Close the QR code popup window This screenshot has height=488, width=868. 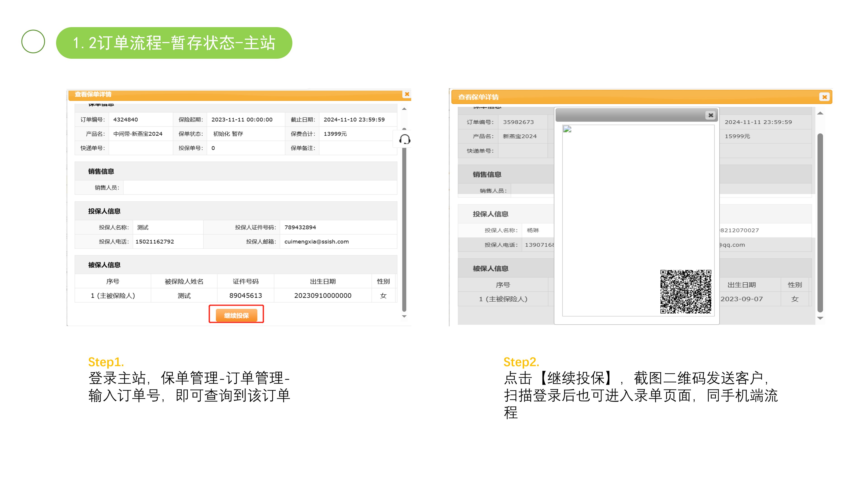point(711,115)
